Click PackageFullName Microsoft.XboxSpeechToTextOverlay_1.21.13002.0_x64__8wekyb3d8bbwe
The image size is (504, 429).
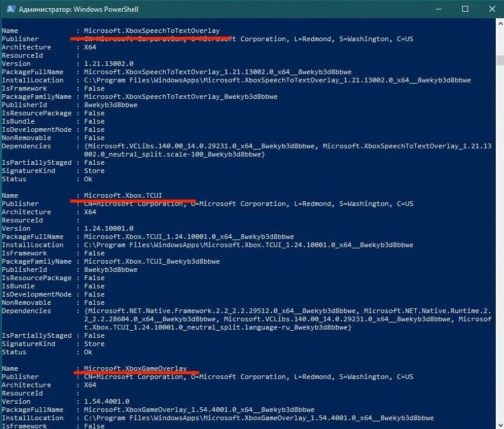tap(218, 72)
